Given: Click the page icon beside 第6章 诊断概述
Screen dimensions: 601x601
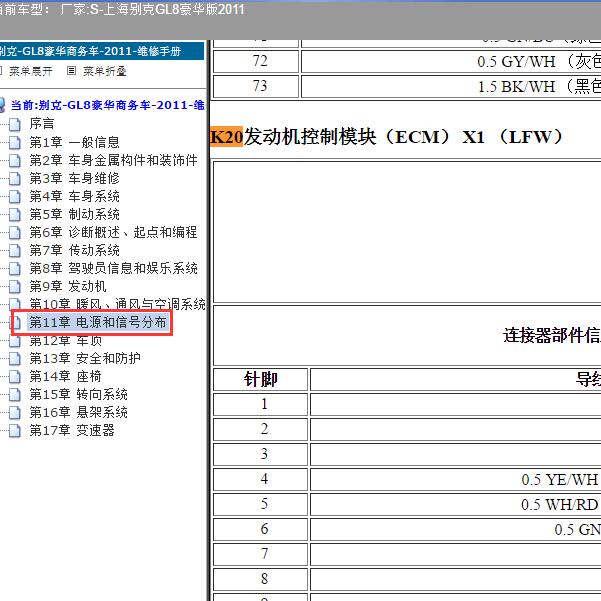Looking at the screenshot, I should [15, 232].
